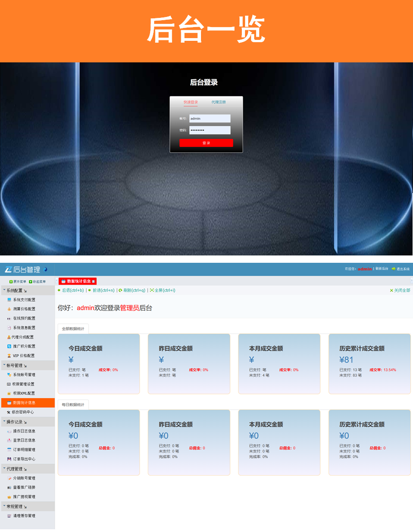
Task: Close the 数据统计信息 tab
Action: click(94, 281)
